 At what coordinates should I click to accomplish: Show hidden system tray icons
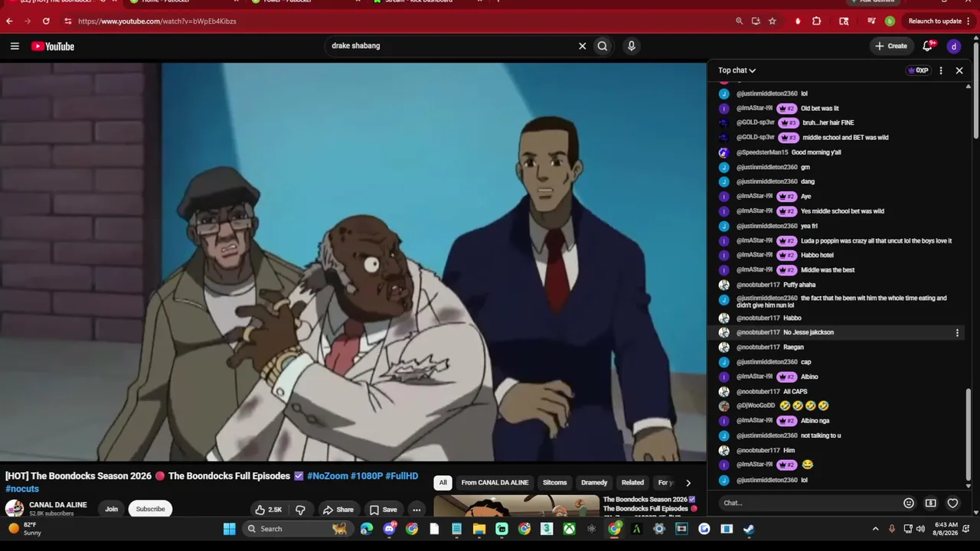point(876,529)
